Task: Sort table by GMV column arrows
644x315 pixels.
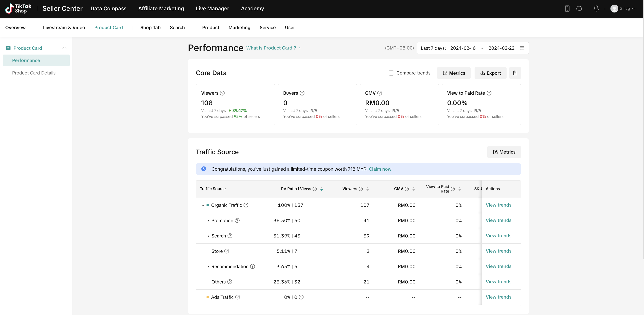Action: 413,189
